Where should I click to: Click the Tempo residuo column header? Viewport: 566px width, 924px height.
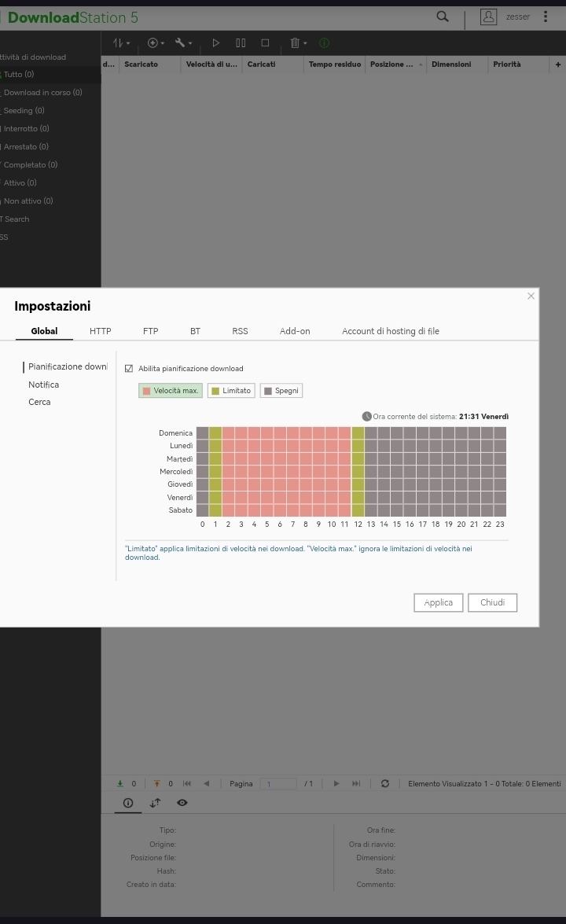pos(334,64)
